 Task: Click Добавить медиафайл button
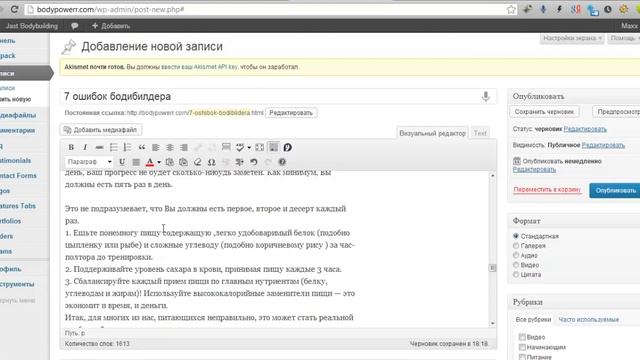pyautogui.click(x=101, y=130)
